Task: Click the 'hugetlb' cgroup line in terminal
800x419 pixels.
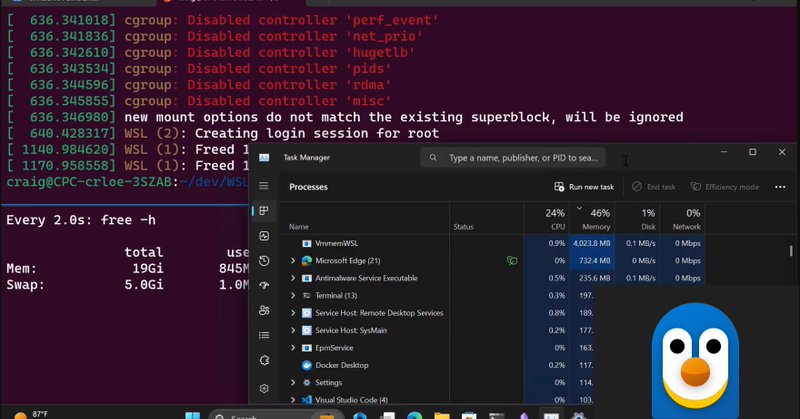Action: (x=211, y=53)
